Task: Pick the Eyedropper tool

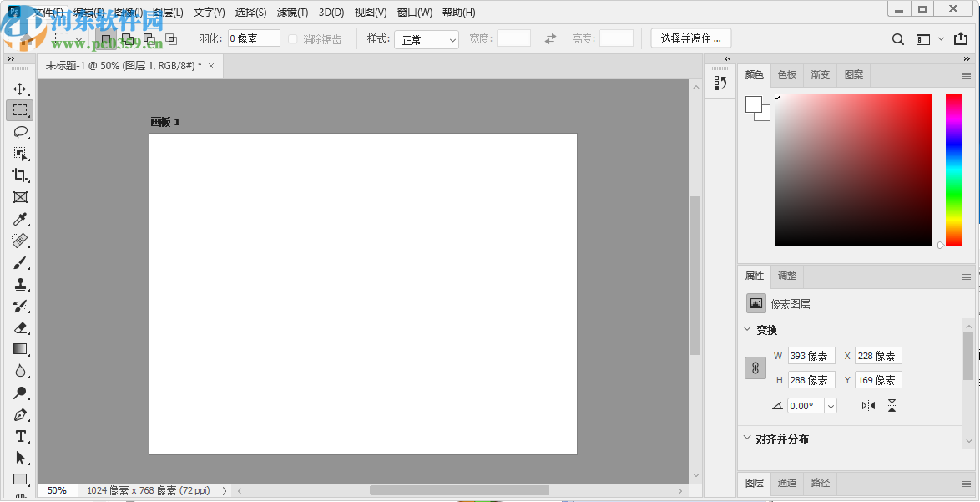Action: tap(20, 220)
